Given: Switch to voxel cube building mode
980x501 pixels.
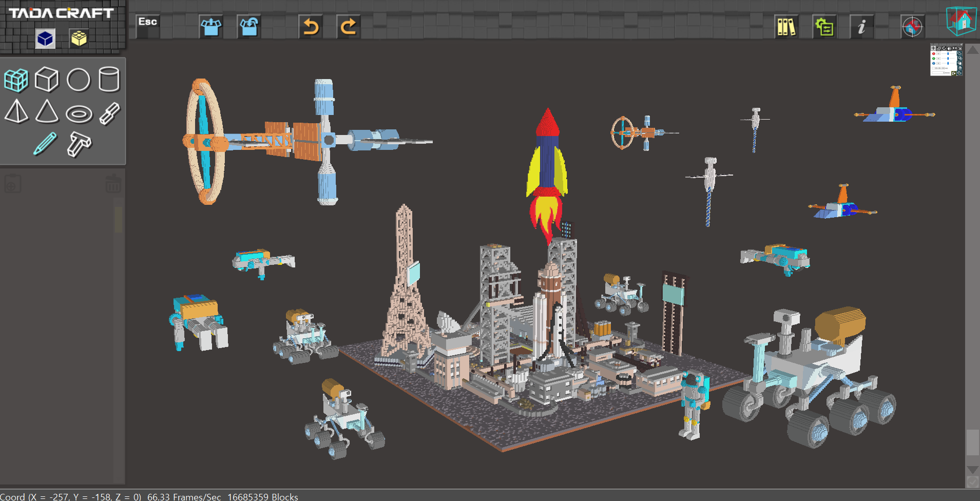Looking at the screenshot, I should click(x=45, y=38).
